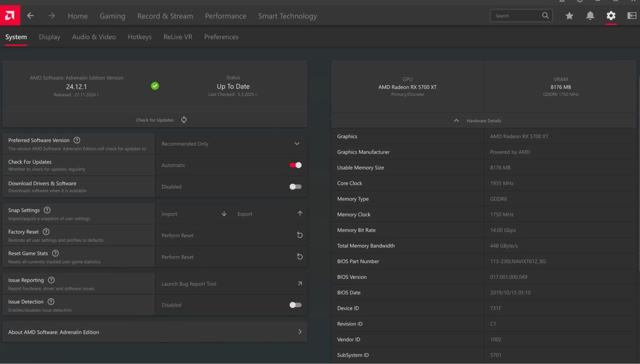Click the Launch Bug Report Tool arrow icon
Image resolution: width=640 pixels, height=364 pixels.
(300, 283)
